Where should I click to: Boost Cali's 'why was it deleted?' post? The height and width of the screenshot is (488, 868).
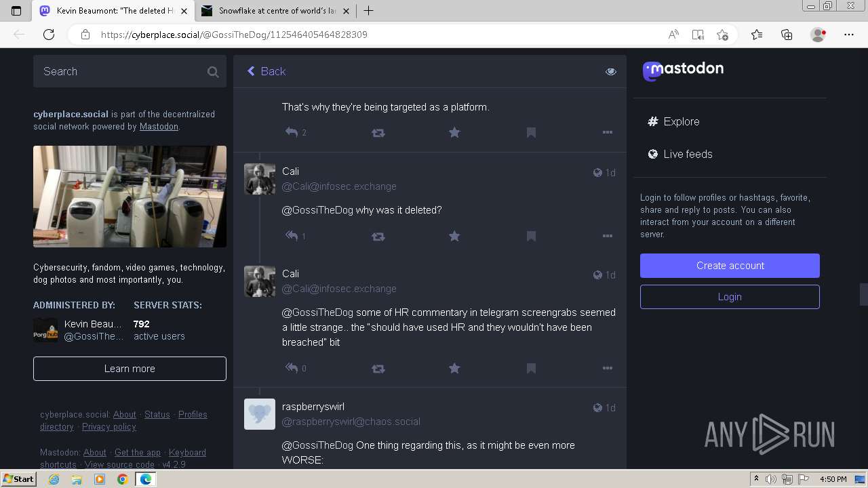378,236
